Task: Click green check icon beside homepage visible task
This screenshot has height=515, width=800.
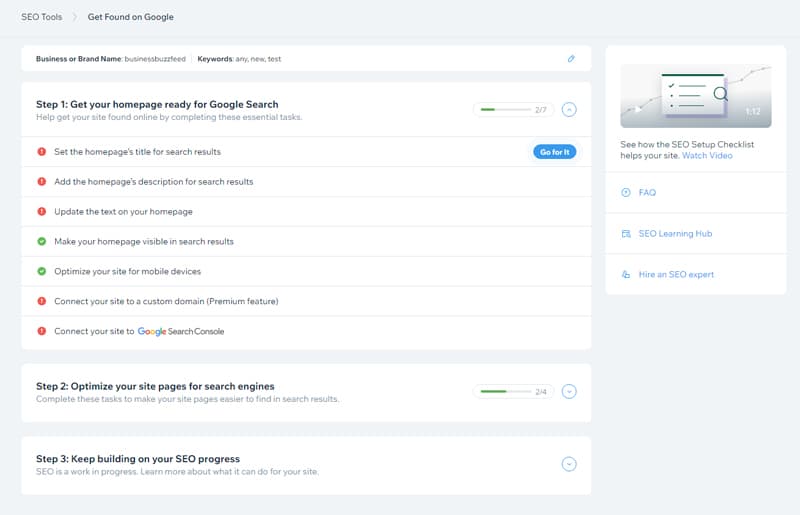Action: pyautogui.click(x=42, y=241)
